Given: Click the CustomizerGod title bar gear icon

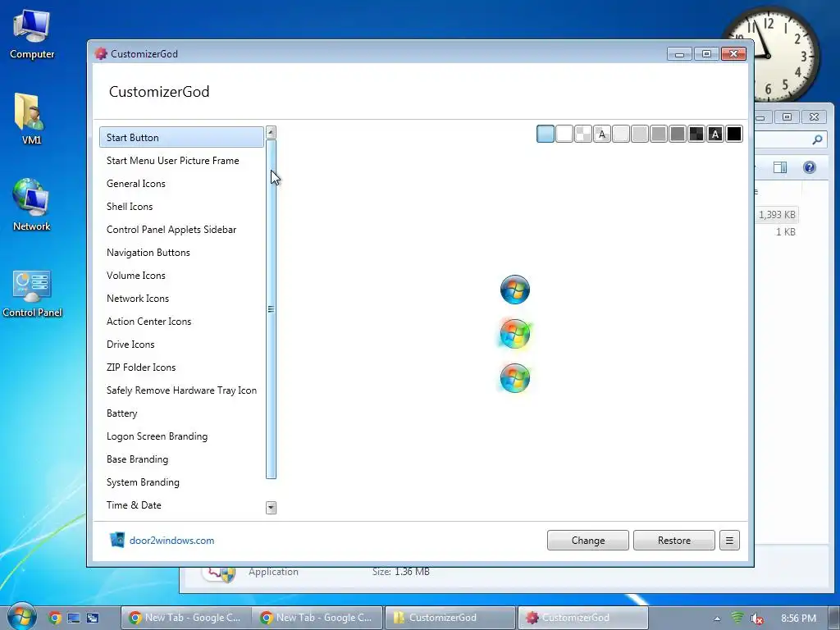Looking at the screenshot, I should tap(101, 53).
